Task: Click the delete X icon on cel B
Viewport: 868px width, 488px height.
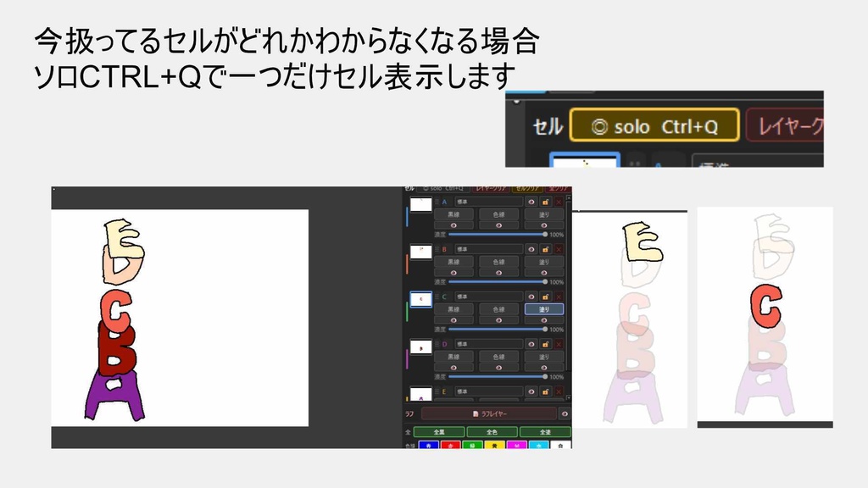Action: [x=557, y=251]
